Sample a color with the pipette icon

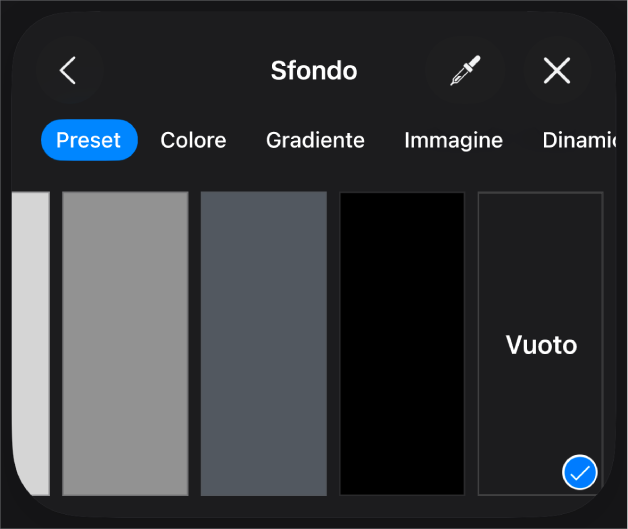(465, 70)
